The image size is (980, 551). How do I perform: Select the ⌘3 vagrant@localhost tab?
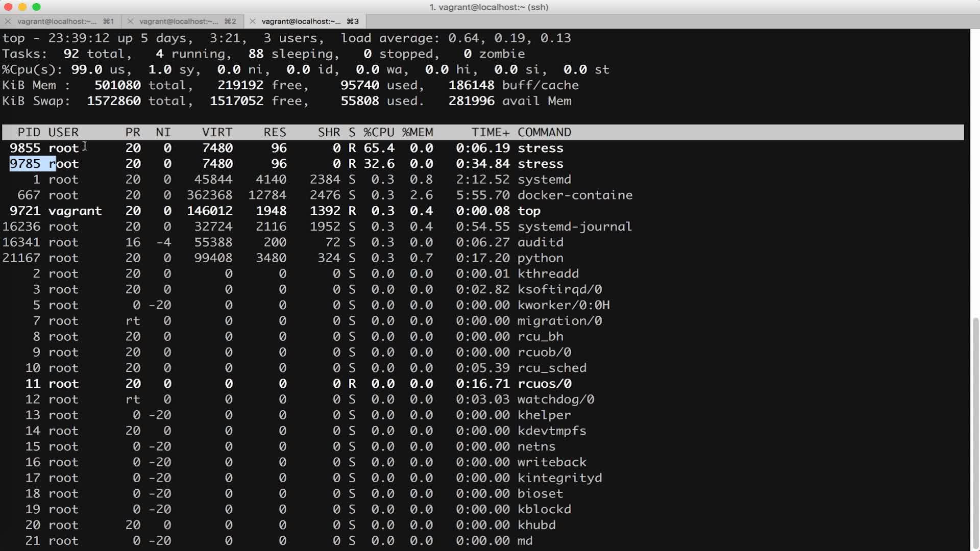301,21
